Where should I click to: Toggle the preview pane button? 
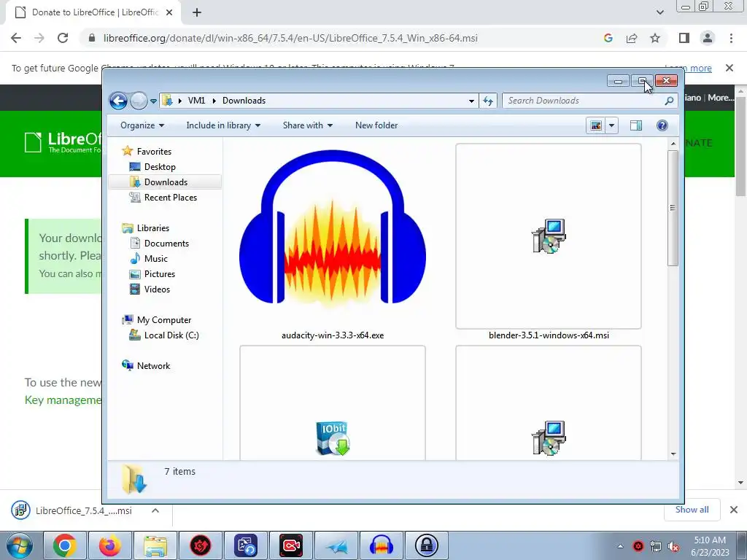pos(636,125)
